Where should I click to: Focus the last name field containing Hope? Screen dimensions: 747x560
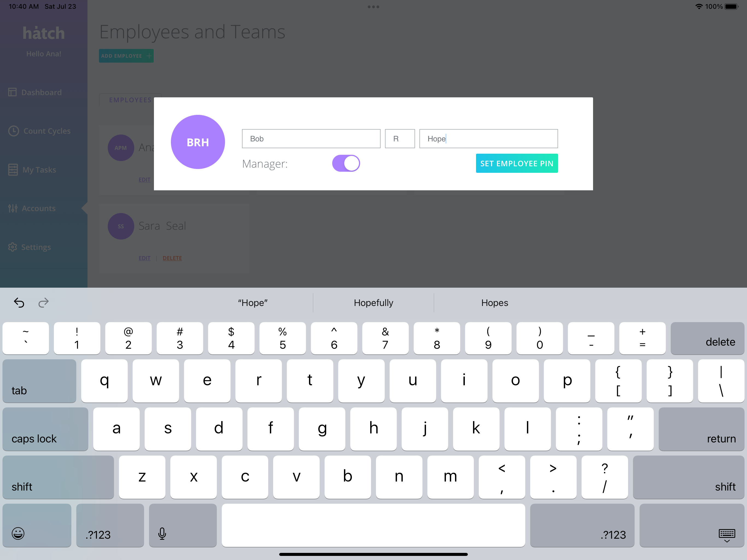point(488,139)
